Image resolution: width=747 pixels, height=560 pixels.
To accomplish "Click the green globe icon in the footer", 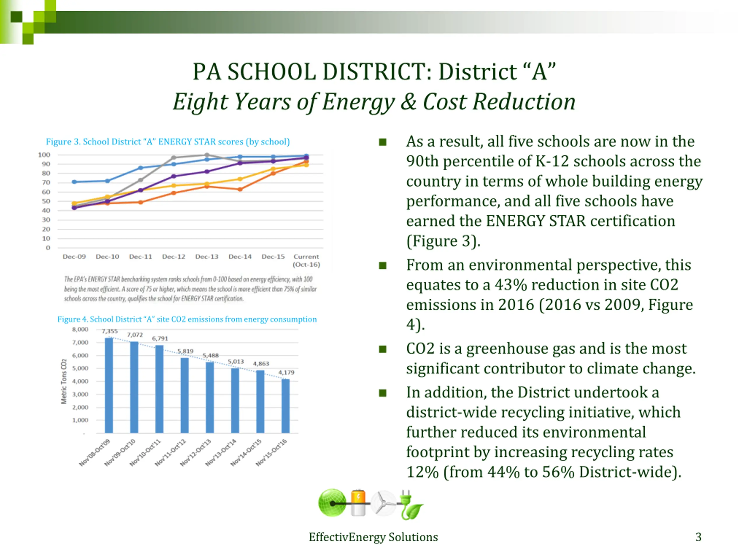I will (332, 503).
